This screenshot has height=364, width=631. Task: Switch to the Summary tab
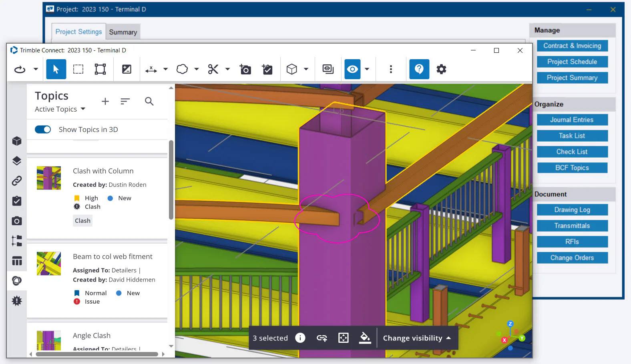point(123,32)
